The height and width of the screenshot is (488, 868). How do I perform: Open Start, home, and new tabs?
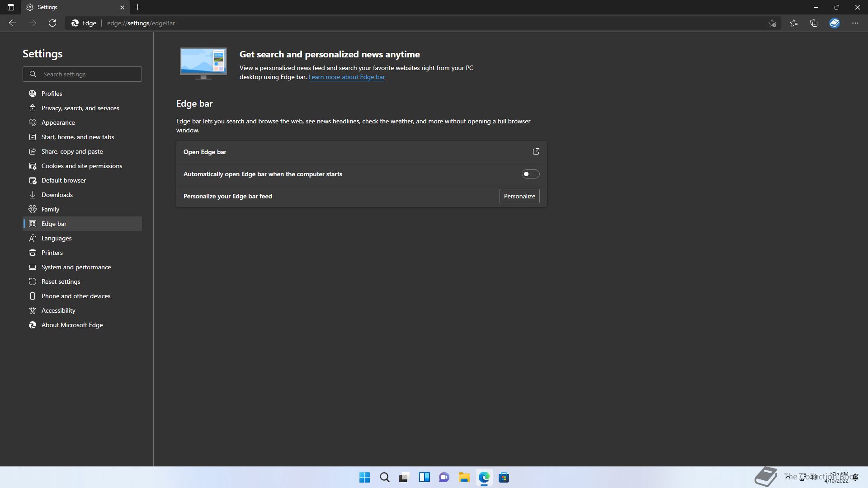82,137
